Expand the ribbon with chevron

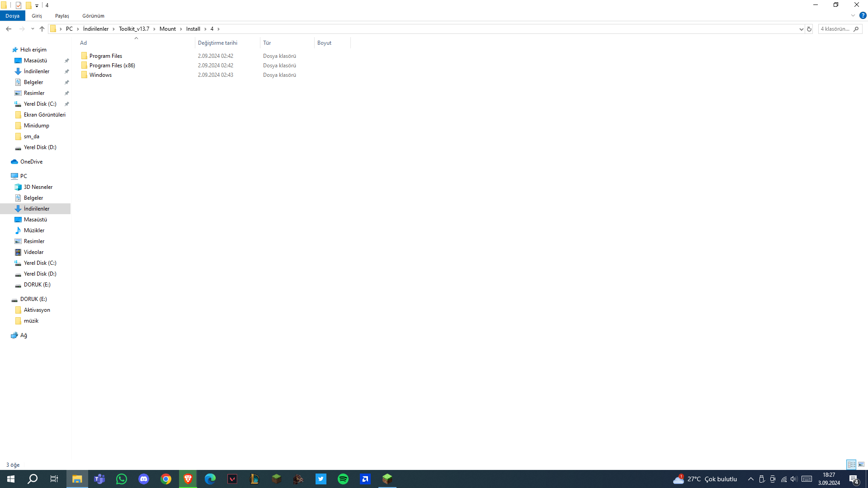click(x=853, y=15)
